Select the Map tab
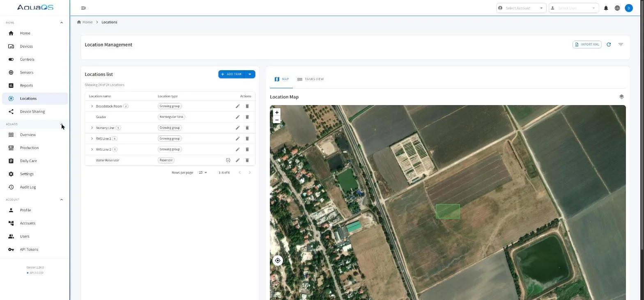Screen dimensions: 644x300 281,79
